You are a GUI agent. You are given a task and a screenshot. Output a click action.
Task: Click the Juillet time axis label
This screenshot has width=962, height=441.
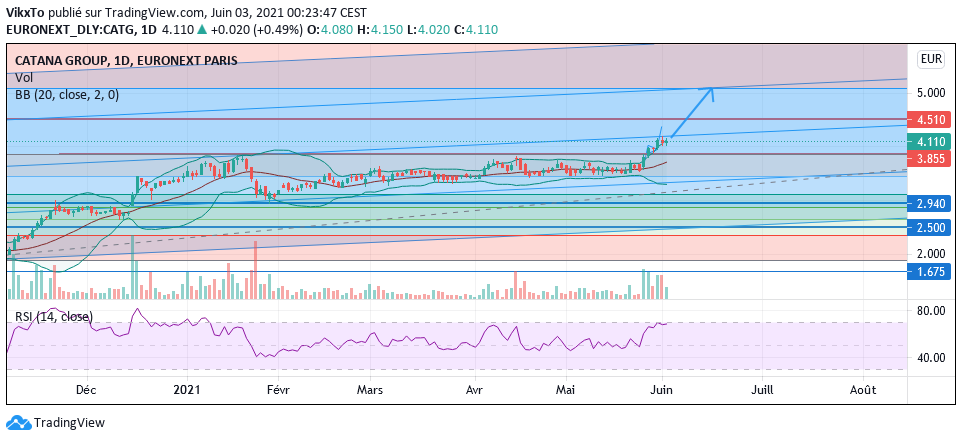click(x=761, y=389)
